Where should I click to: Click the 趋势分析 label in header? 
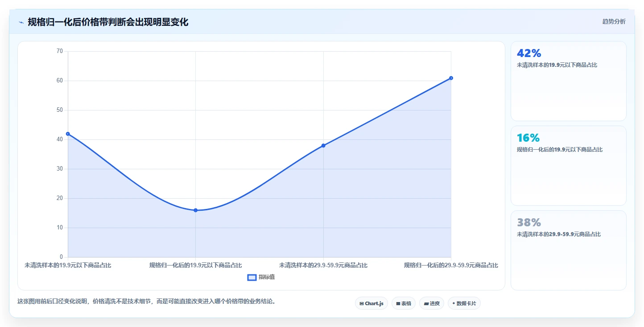(614, 21)
